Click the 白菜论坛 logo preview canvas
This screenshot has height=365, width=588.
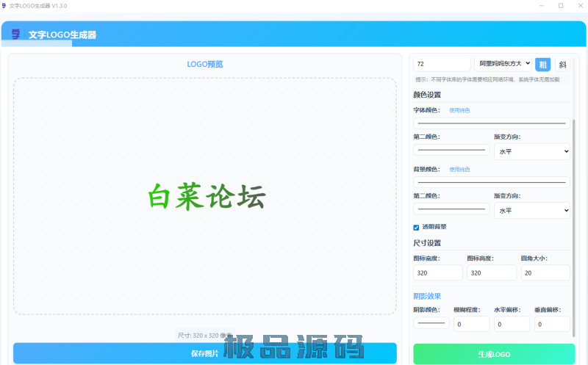pos(204,196)
